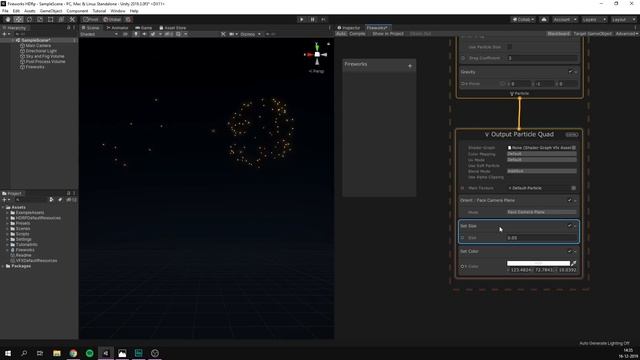This screenshot has height=360, width=640.
Task: Select the Hand tool in Unity toolbar
Action: [8, 19]
